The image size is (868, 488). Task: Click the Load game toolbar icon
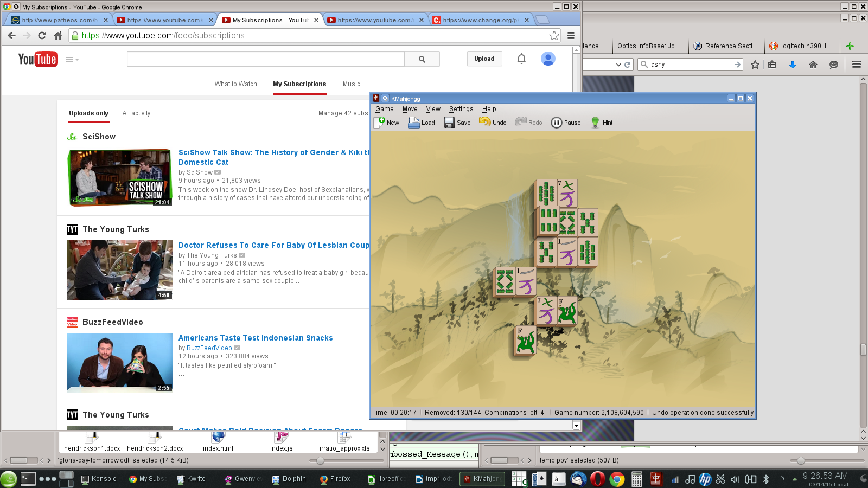coord(421,123)
